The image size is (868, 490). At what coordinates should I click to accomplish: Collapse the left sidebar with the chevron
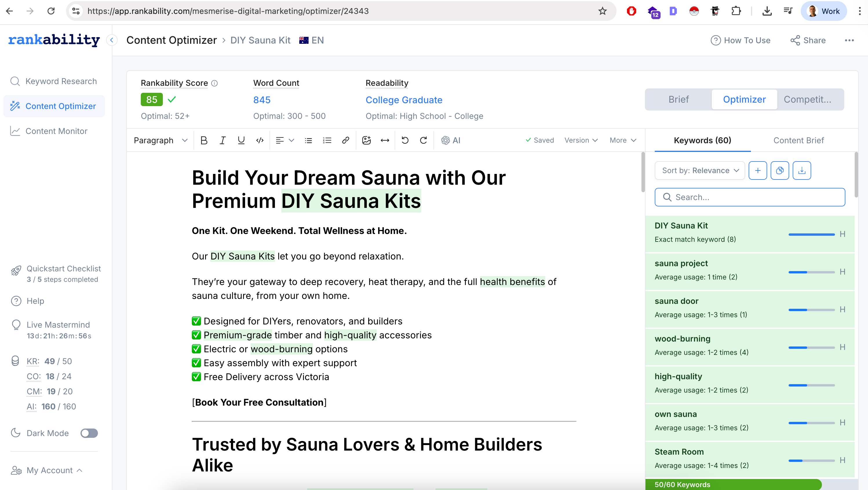[x=112, y=40]
